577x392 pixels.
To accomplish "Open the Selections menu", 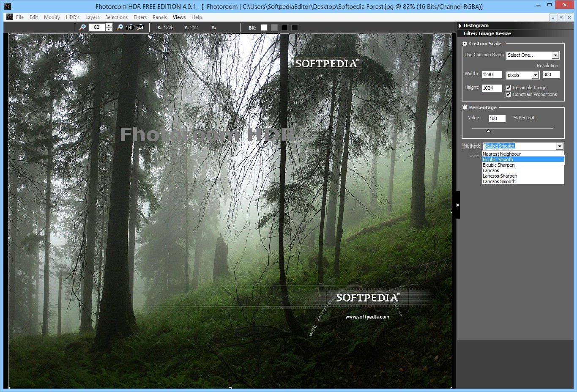I will (116, 17).
